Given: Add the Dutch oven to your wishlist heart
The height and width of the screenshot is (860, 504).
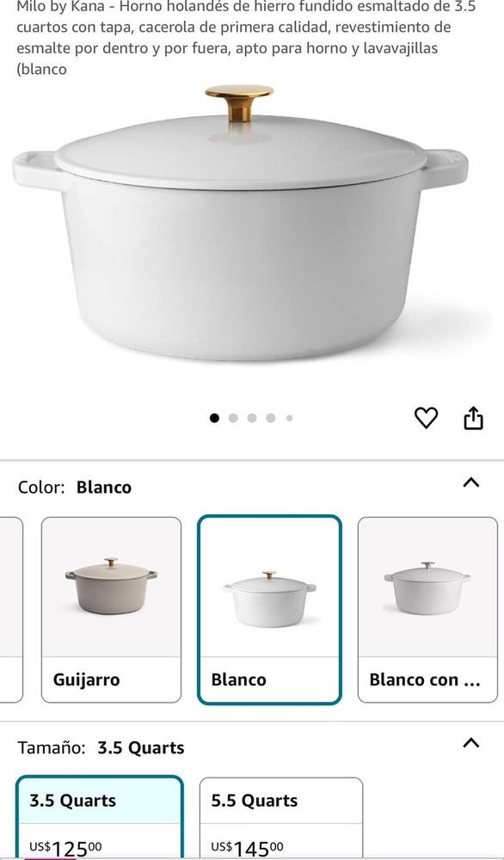Looking at the screenshot, I should coord(426,418).
